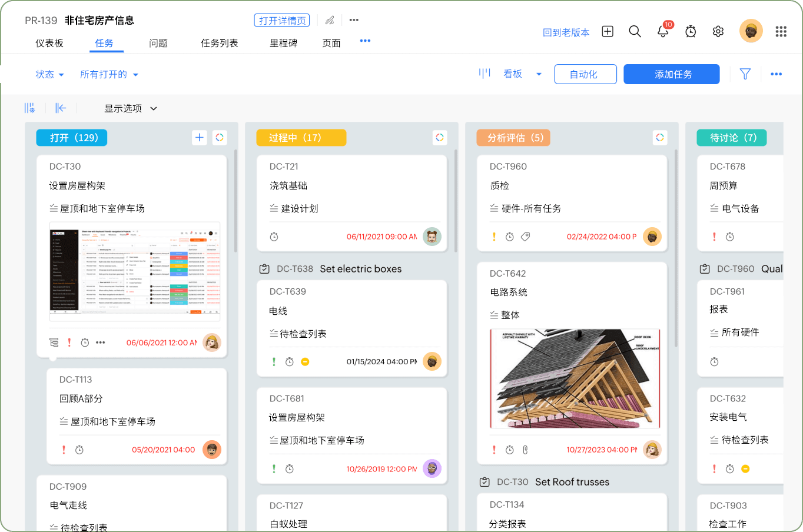The height and width of the screenshot is (532, 803).
Task: Open the global search
Action: point(635,31)
